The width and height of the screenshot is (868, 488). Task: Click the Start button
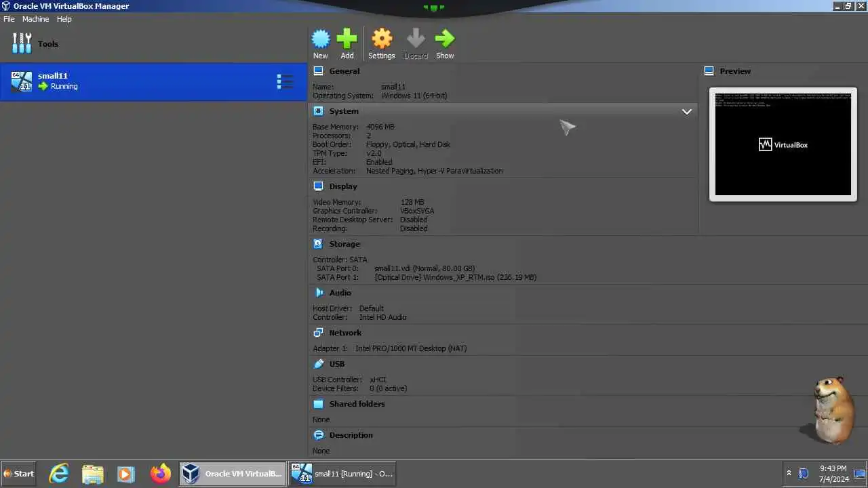(19, 474)
